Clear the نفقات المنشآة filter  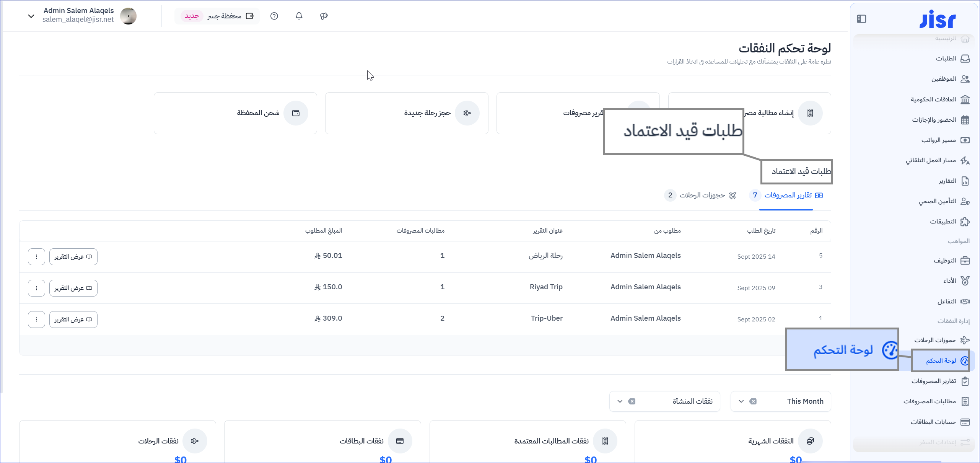pos(632,401)
